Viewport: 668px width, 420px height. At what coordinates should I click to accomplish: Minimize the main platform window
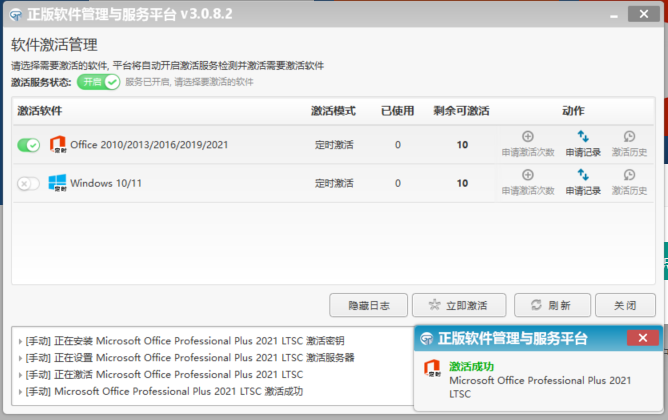click(614, 15)
